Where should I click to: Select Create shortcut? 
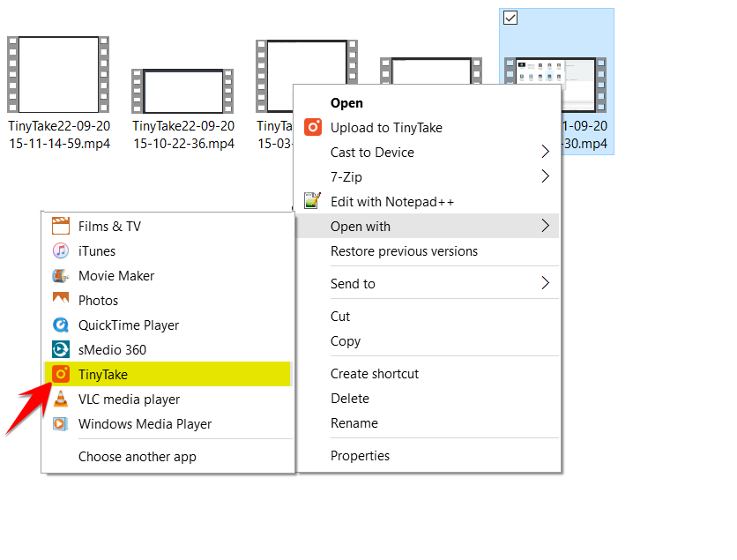428,374
